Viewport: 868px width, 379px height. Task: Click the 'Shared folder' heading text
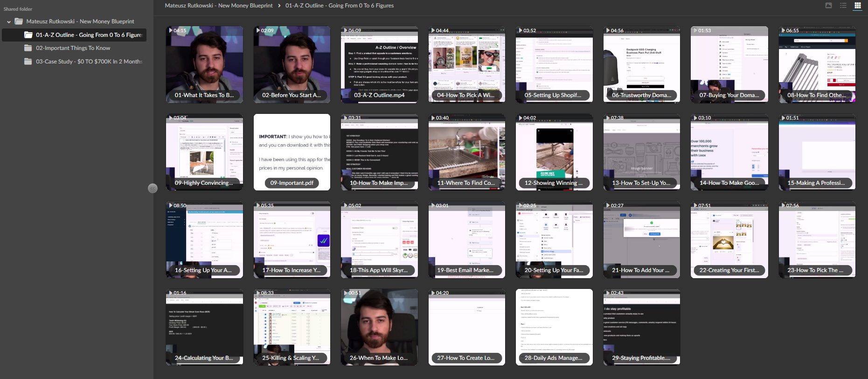pos(18,9)
